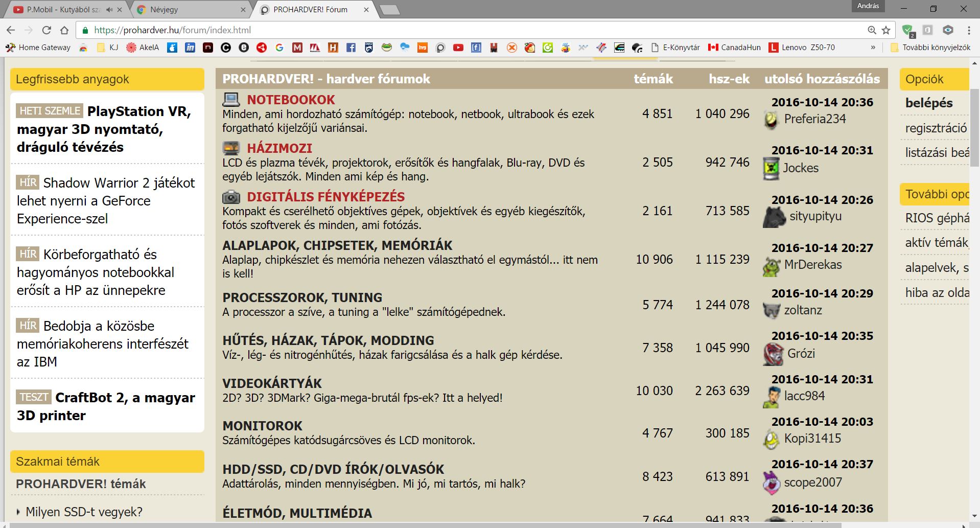Open the aktív témák link
The width and height of the screenshot is (980, 528).
[x=937, y=242]
